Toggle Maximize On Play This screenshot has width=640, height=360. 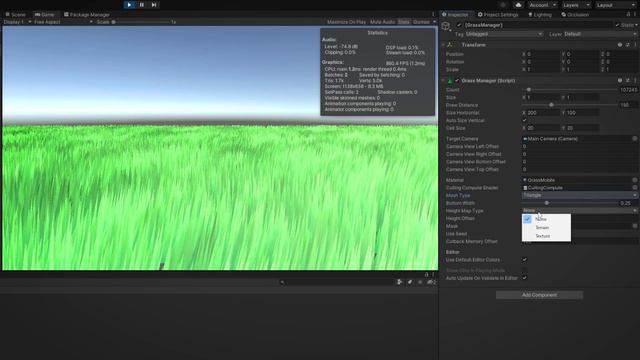[346, 22]
